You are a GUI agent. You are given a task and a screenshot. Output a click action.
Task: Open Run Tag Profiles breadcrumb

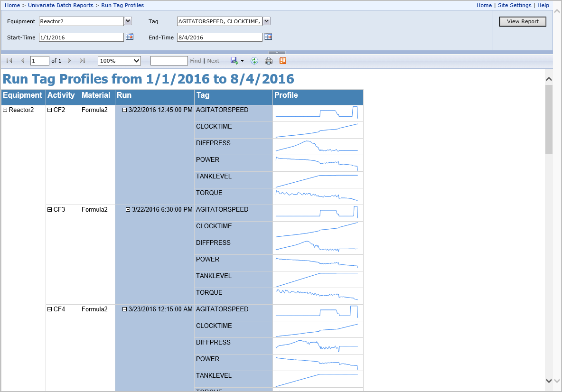point(122,5)
